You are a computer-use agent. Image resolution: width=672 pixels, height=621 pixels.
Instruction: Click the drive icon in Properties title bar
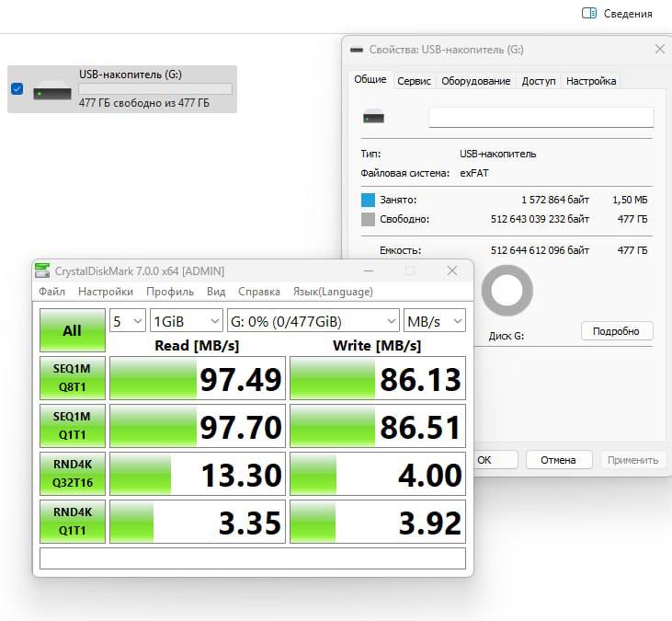click(357, 50)
